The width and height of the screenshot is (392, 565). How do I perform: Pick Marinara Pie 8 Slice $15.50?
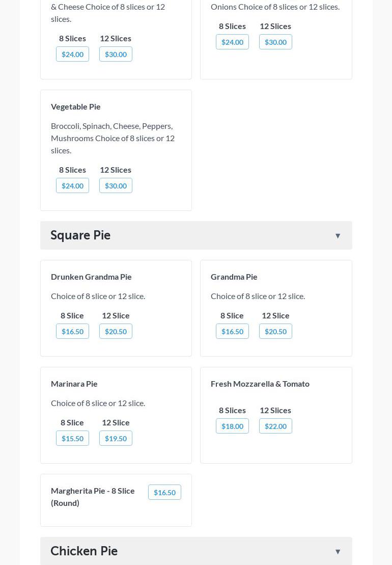[72, 438]
